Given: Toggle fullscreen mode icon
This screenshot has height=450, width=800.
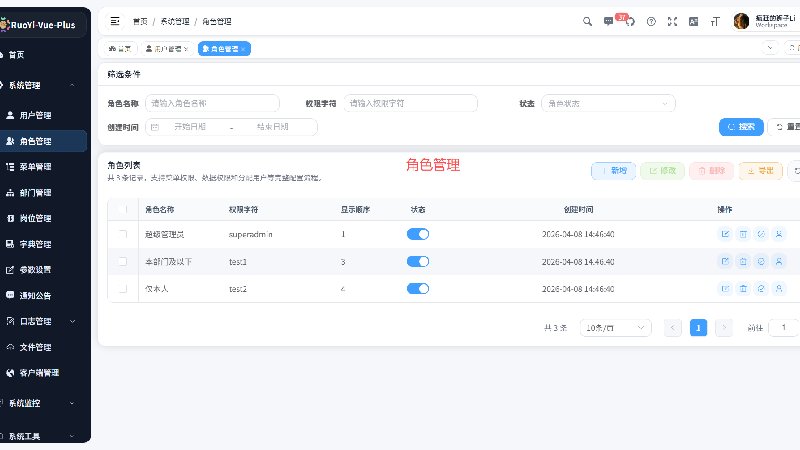Looking at the screenshot, I should pos(672,21).
